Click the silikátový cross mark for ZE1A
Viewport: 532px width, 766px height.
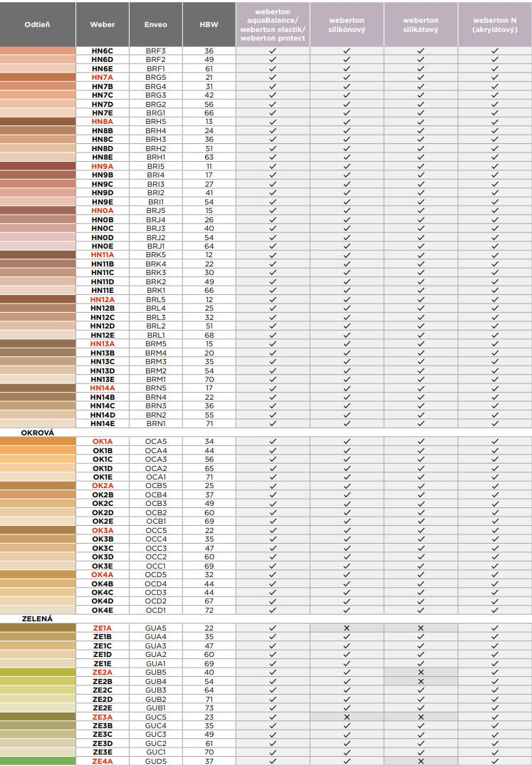pos(421,628)
